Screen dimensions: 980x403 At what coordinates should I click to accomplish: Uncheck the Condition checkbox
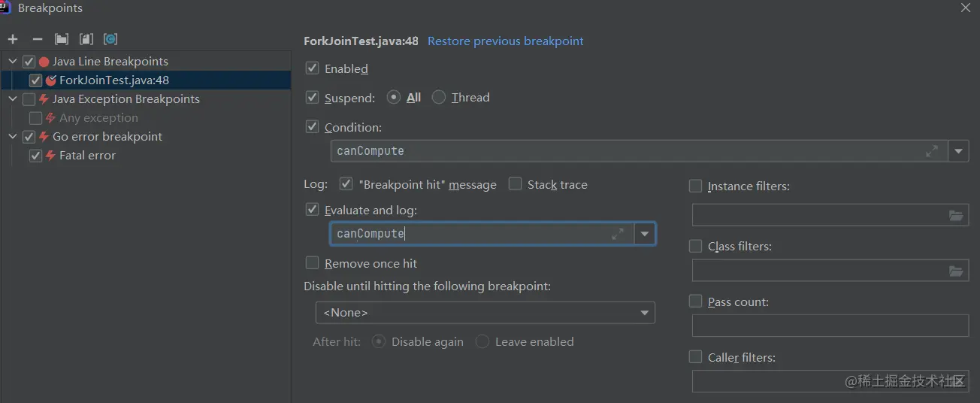click(x=312, y=127)
